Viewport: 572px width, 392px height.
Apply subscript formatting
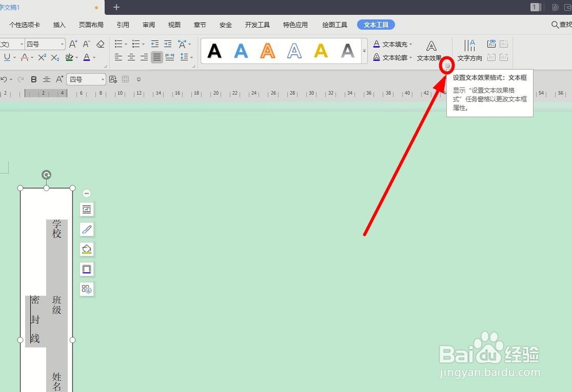point(55,57)
